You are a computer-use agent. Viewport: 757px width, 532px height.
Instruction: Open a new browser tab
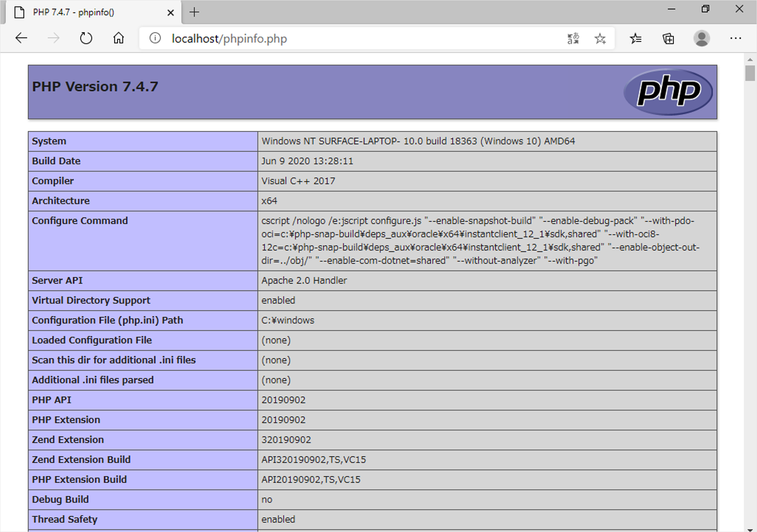pos(194,12)
